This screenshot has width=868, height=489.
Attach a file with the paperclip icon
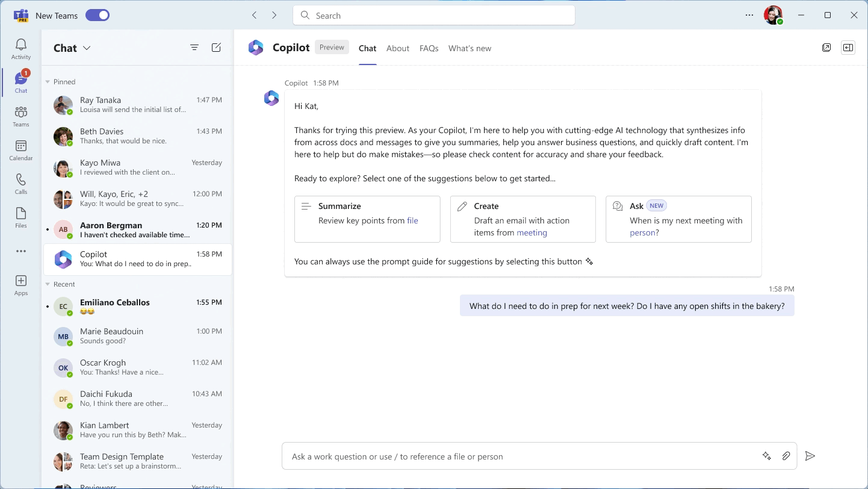(786, 456)
